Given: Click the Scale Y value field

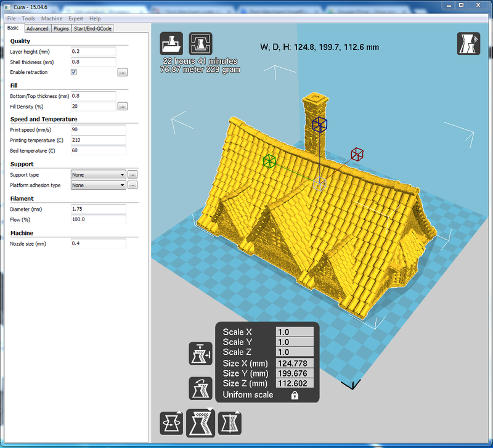Looking at the screenshot, I should pos(295,342).
